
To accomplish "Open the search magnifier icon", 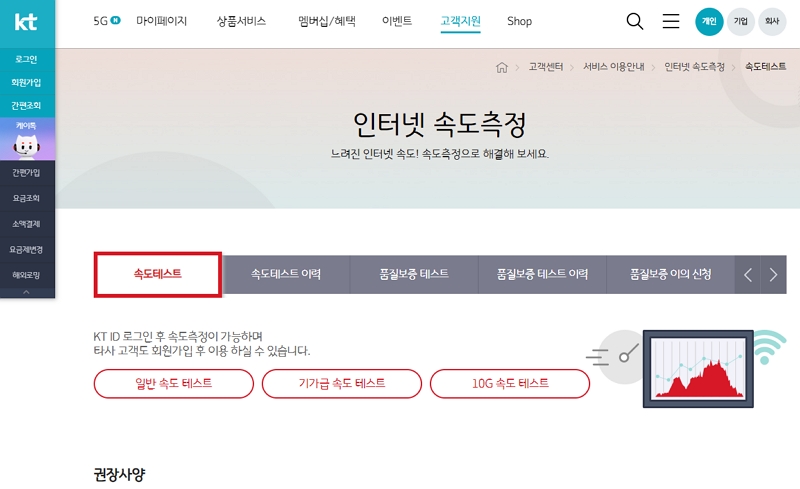I will click(634, 21).
